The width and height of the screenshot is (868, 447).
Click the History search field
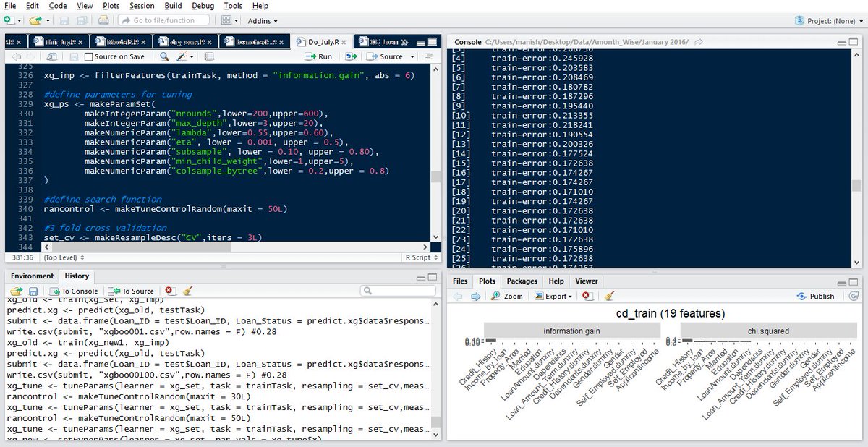tap(396, 291)
